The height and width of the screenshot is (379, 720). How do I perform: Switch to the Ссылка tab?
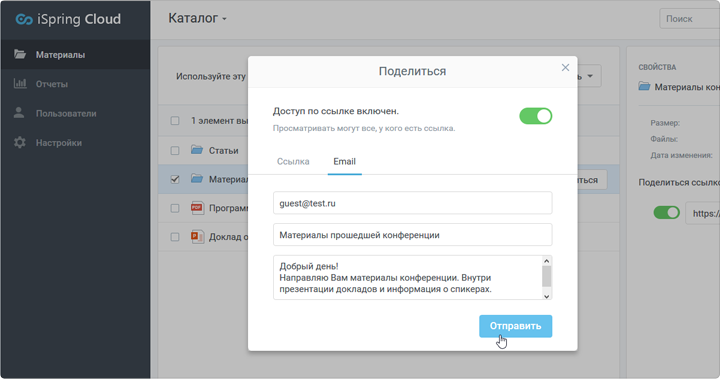[x=293, y=162]
